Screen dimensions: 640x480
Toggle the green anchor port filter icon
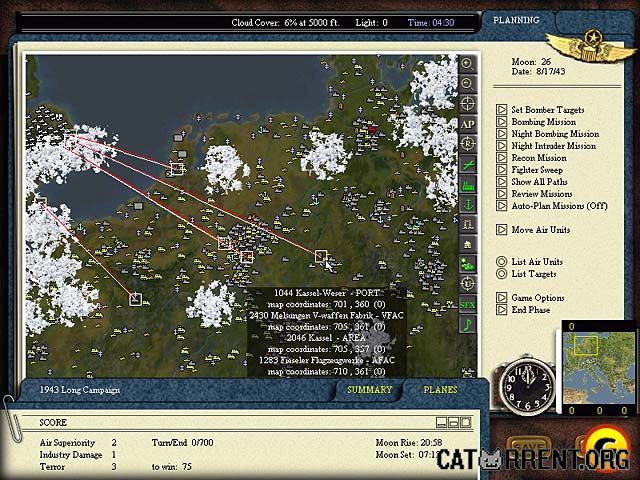[467, 204]
